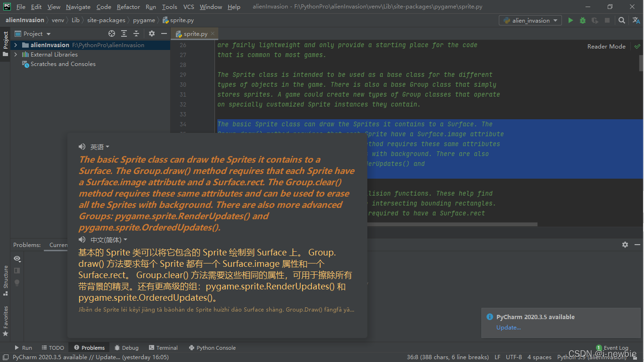Click the lightbulb icon in Problems sidebar
This screenshot has width=644, height=362.
point(17,283)
